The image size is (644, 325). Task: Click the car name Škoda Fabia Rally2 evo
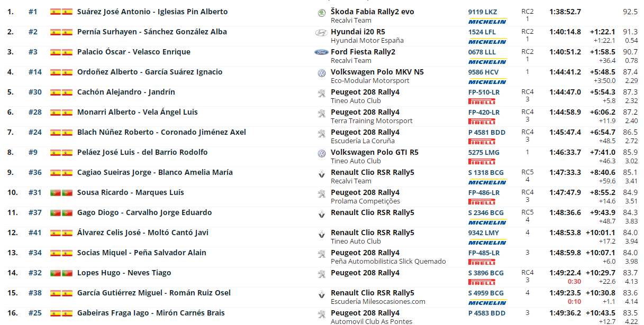point(373,12)
